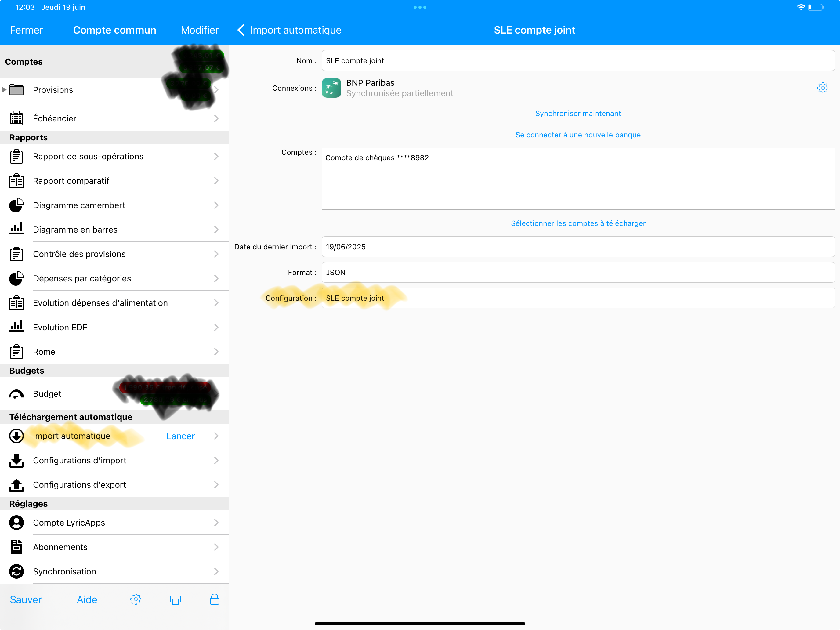Open Evolution EDF row chevron
Image resolution: width=840 pixels, height=630 pixels.
pos(216,327)
